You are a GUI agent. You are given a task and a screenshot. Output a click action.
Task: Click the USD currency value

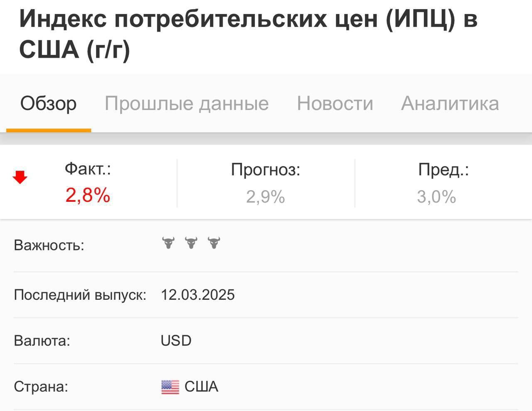(176, 340)
